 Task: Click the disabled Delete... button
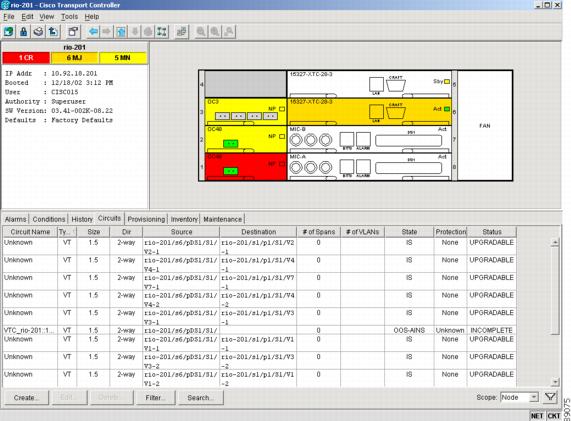pyautogui.click(x=111, y=397)
